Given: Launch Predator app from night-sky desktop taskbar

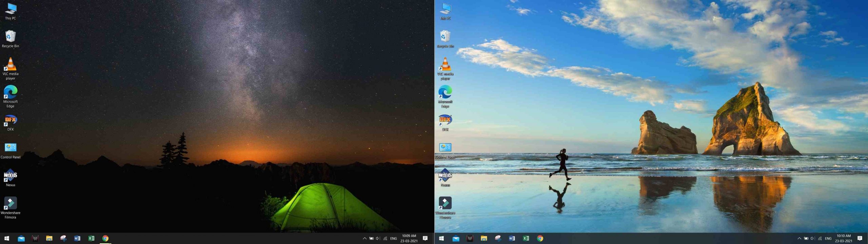Looking at the screenshot, I should [x=35, y=238].
